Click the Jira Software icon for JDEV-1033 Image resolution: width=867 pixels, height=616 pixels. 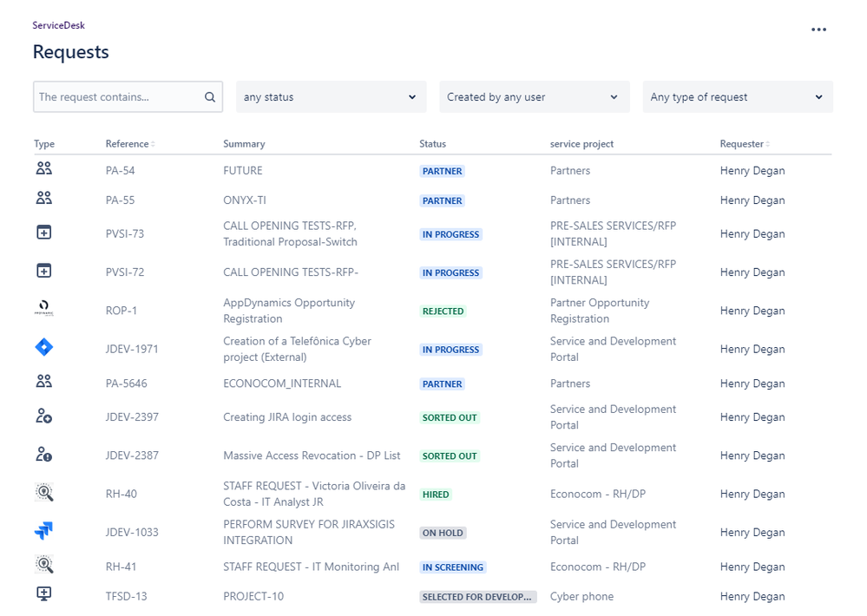(43, 531)
